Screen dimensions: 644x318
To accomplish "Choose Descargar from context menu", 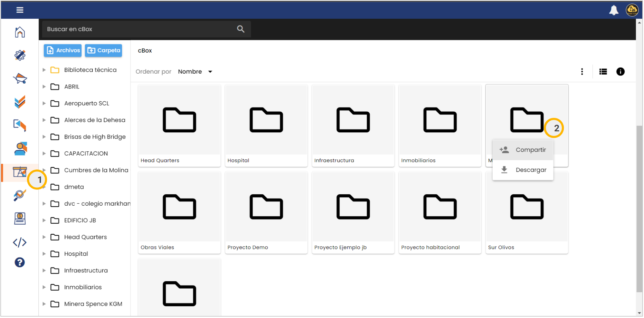I will tap(523, 170).
